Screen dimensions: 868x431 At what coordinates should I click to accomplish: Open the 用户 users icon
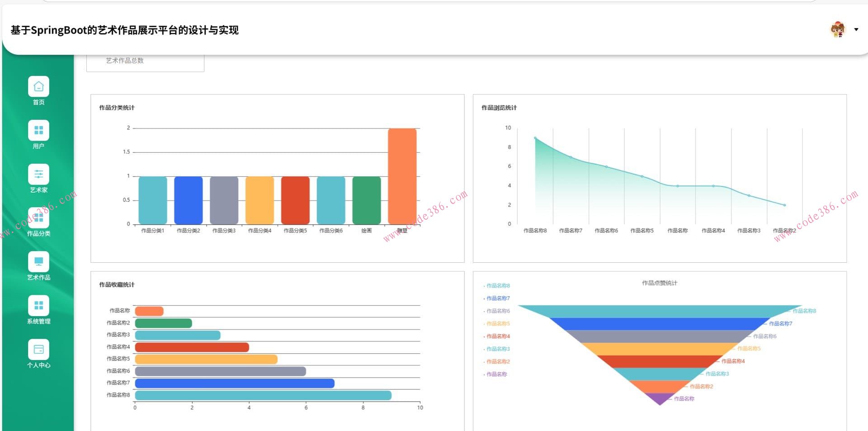pos(38,130)
